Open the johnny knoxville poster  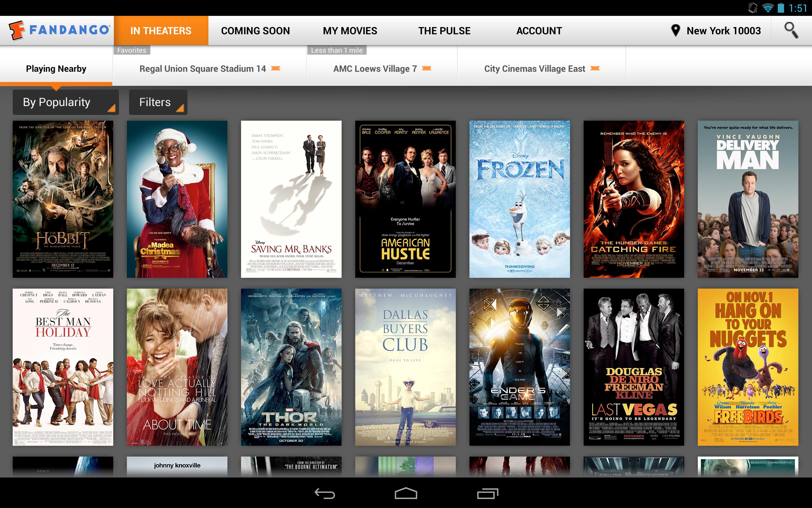coord(177,467)
